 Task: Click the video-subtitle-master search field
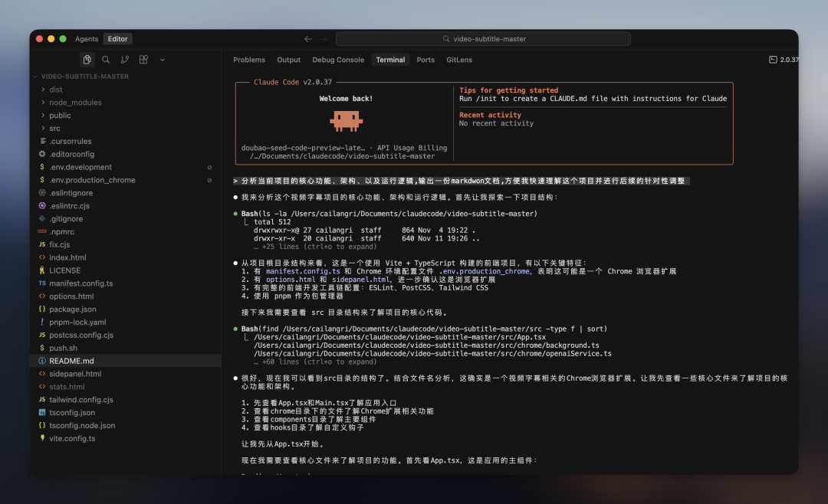483,38
